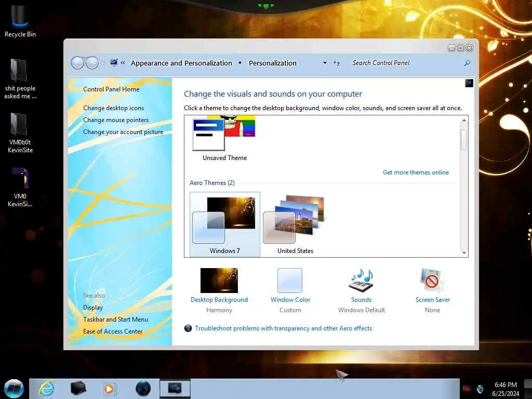
Task: Open the globe browser taskbar icon
Action: pyautogui.click(x=143, y=389)
